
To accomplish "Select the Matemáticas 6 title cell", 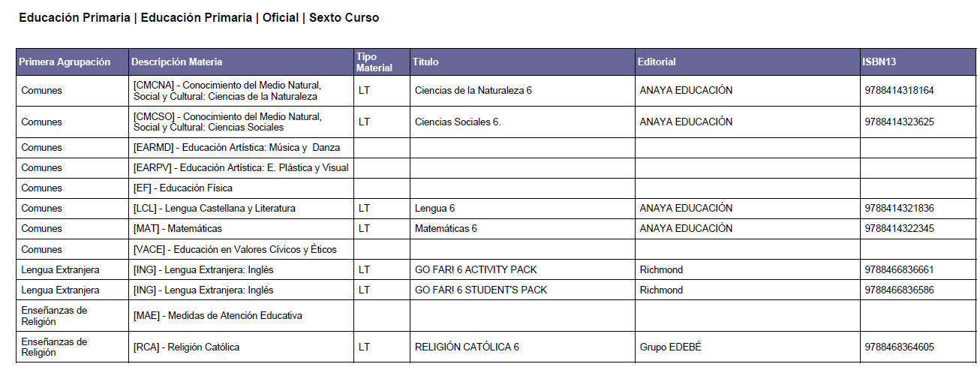I will click(x=522, y=228).
